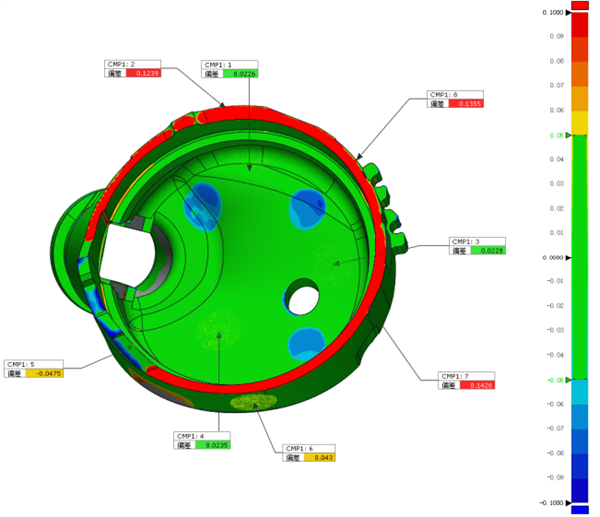Click the 0.1000 upper limit marker

pyautogui.click(x=568, y=13)
